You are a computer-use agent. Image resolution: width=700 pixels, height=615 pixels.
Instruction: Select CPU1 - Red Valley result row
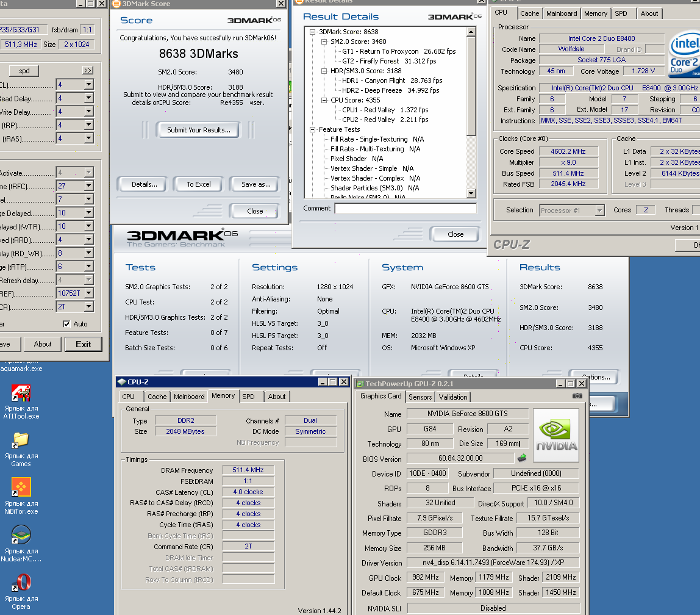coord(385,110)
